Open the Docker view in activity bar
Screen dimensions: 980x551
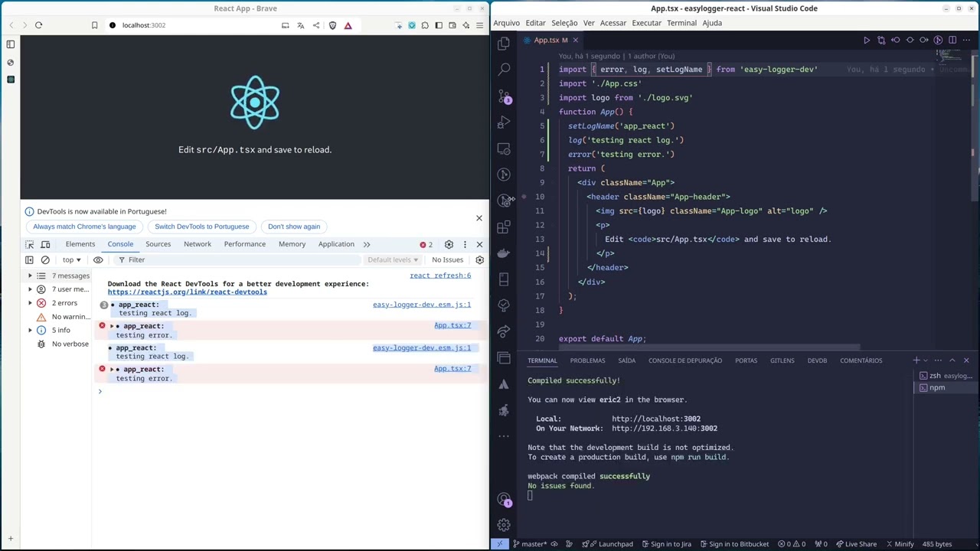pyautogui.click(x=504, y=253)
